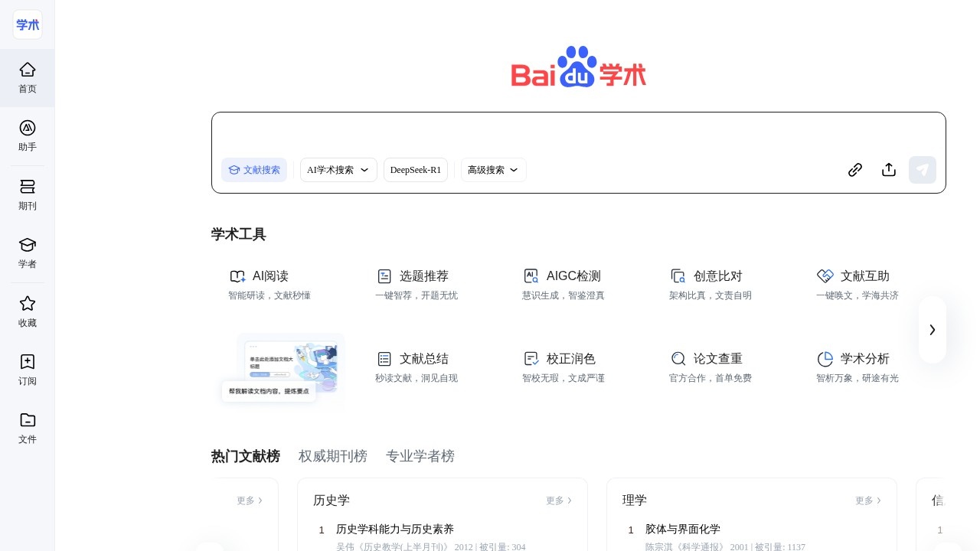This screenshot has height=551, width=980.
Task: Click 更多 next to 历史学 ranking
Action: pos(558,500)
